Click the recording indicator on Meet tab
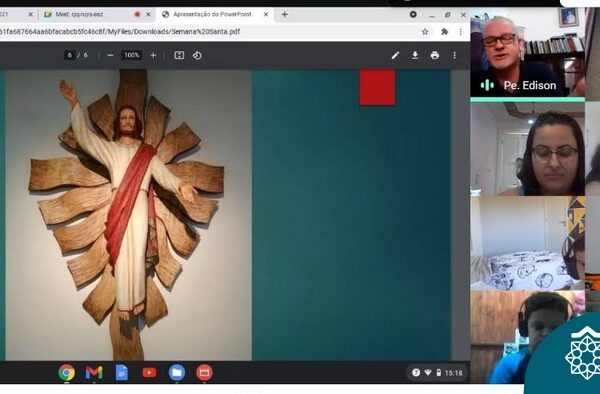This screenshot has width=600, height=394. [137, 15]
